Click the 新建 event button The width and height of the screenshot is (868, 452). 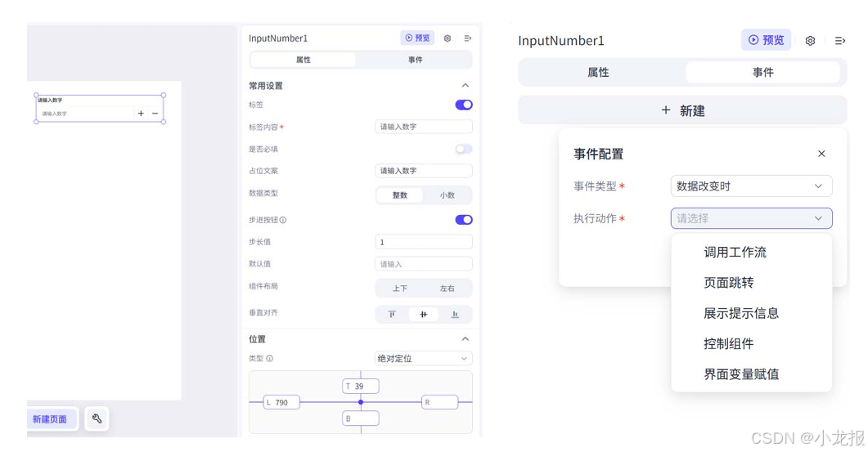point(682,110)
